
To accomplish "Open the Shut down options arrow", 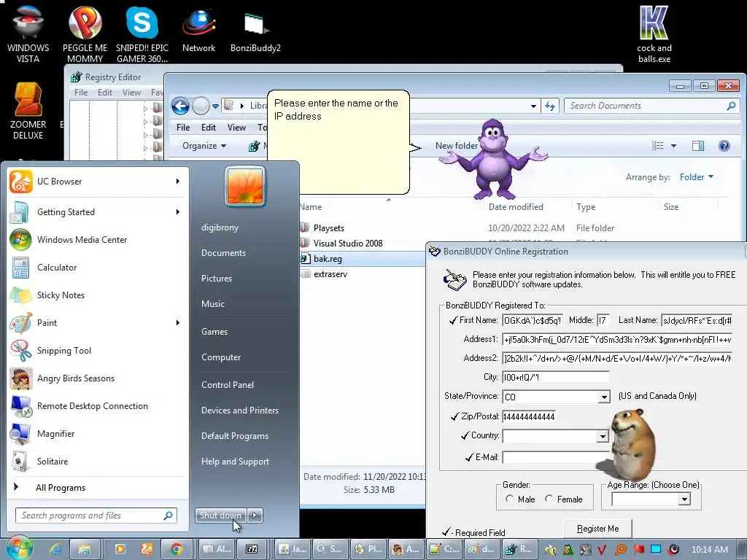I will [x=255, y=515].
